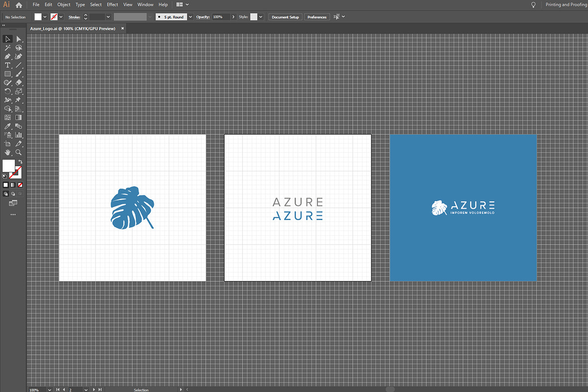
Task: Select the Artboard tool
Action: pyautogui.click(x=8, y=144)
